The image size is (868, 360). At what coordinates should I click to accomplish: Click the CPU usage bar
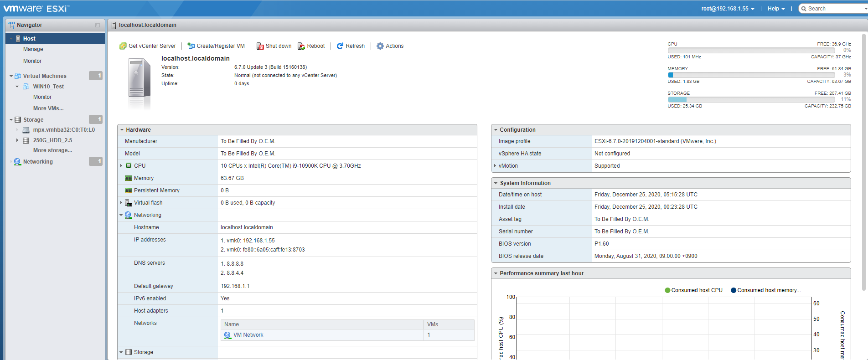751,51
